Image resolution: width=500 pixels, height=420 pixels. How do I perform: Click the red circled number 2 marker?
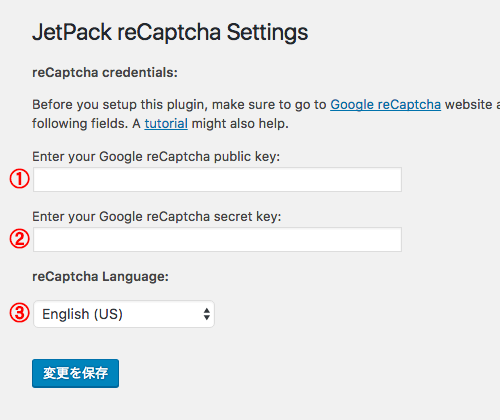tap(19, 239)
